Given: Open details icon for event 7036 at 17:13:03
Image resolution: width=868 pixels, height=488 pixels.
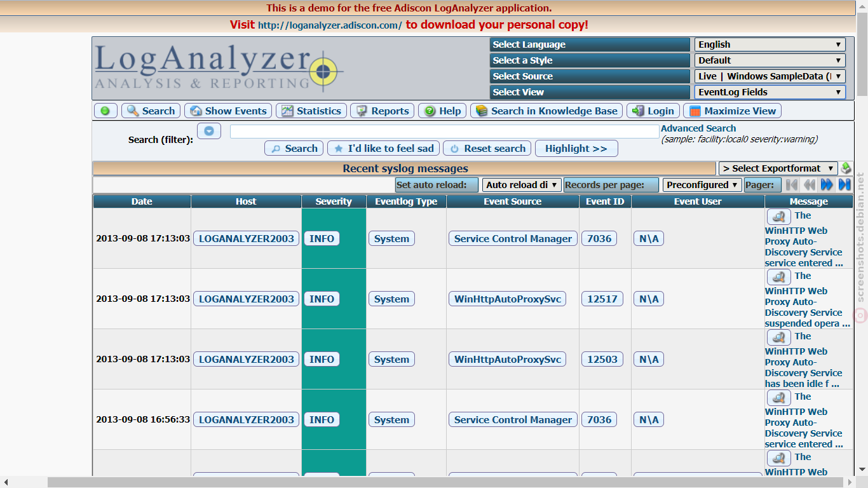Looking at the screenshot, I should click(778, 217).
